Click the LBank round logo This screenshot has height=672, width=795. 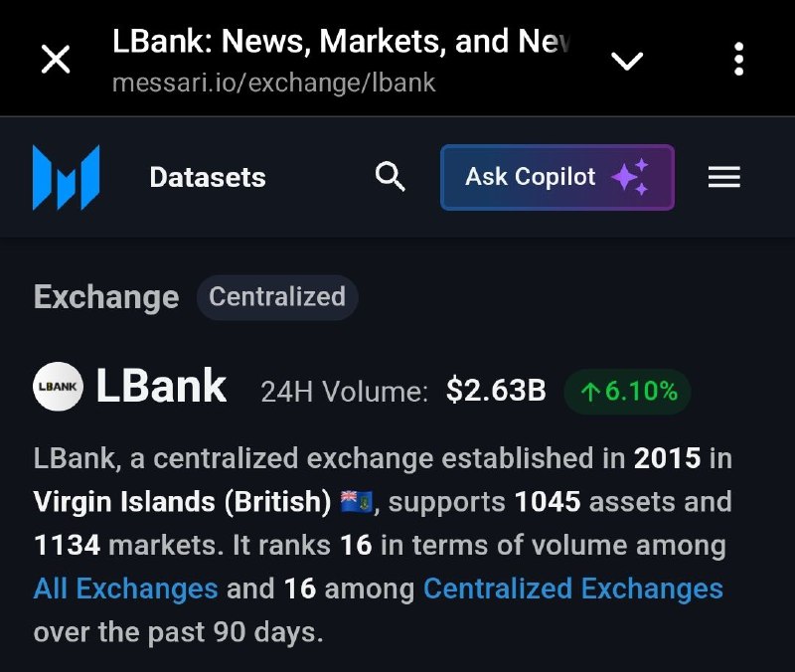(58, 387)
